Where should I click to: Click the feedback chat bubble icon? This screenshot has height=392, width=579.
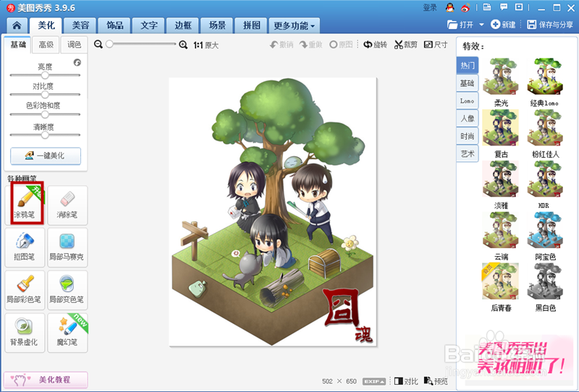504,7
